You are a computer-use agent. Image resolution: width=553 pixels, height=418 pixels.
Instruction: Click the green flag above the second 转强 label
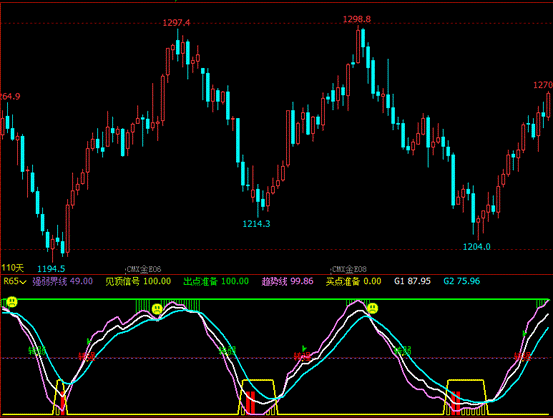click(304, 349)
